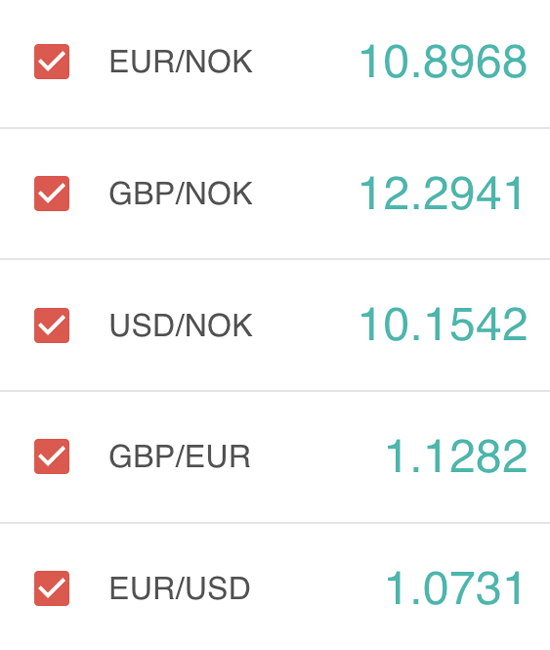Click blank space between EUR/NOK and 10.8968

[x=306, y=62]
